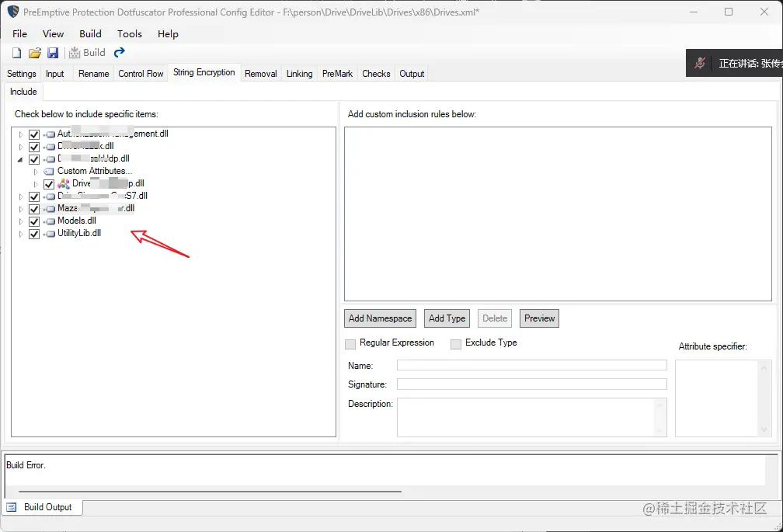Click the Build Output panel icon
Image resolution: width=783 pixels, height=532 pixels.
point(12,507)
